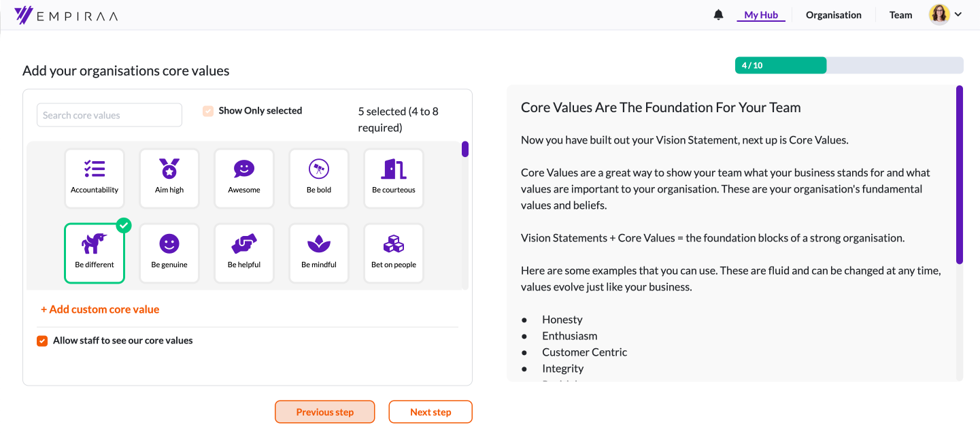Focus the Search core values field
Image resolution: width=980 pixels, height=440 pixels.
(x=109, y=116)
